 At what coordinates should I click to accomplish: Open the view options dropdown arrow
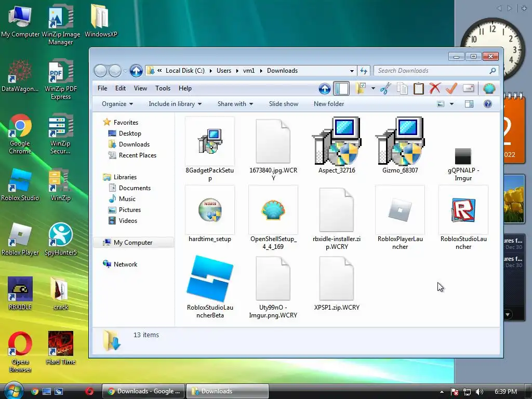pos(451,104)
